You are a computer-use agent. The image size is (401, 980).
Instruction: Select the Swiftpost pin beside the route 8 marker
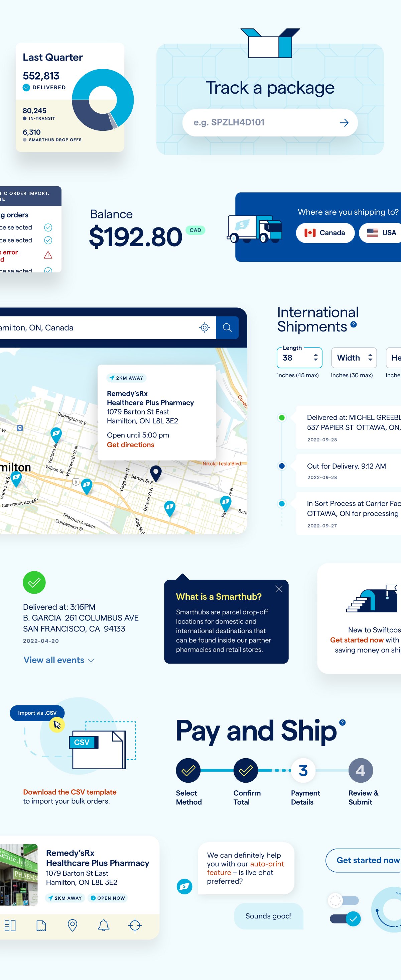tap(87, 486)
